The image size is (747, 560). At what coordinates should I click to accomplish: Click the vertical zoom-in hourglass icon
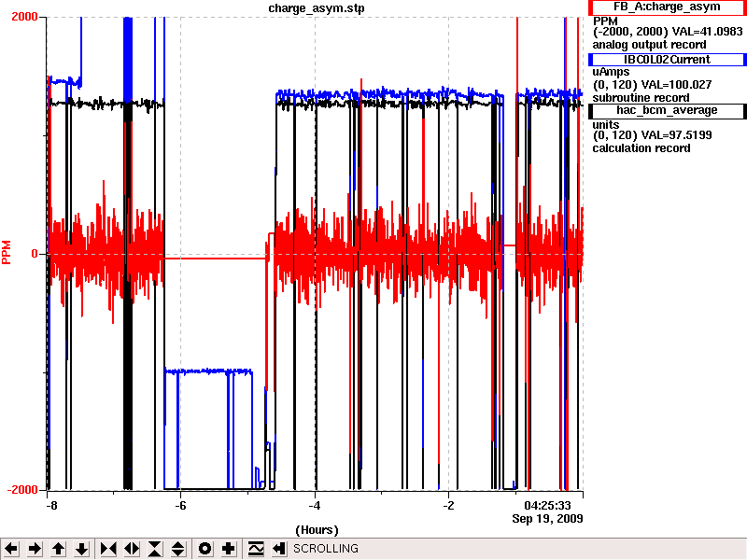point(155,549)
